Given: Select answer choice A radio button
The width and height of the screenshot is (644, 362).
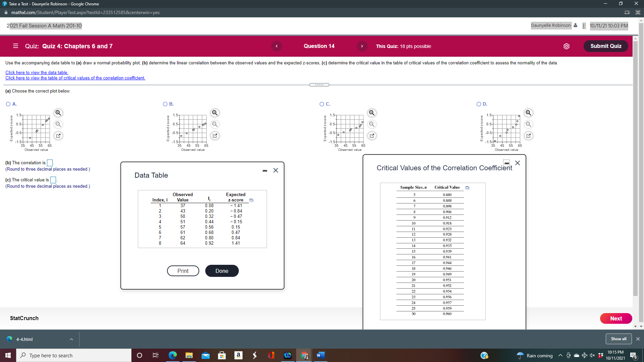Looking at the screenshot, I should 8,104.
